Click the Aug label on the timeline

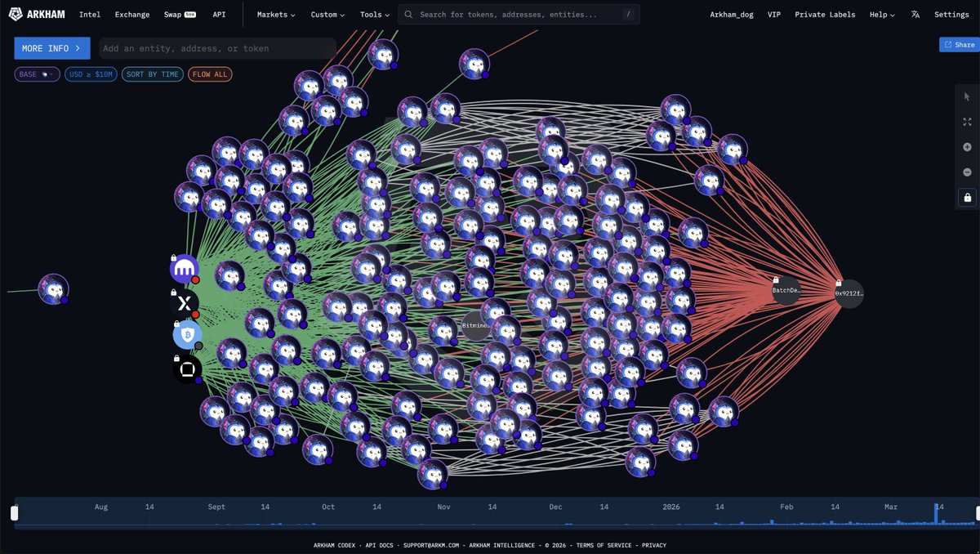(x=101, y=507)
